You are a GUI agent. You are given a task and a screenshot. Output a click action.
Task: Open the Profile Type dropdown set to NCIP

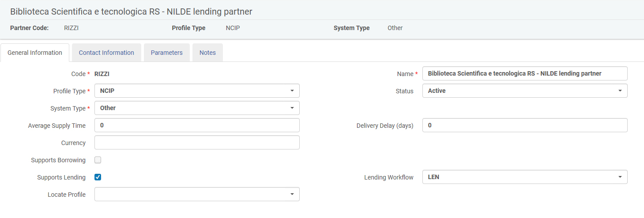pos(197,91)
